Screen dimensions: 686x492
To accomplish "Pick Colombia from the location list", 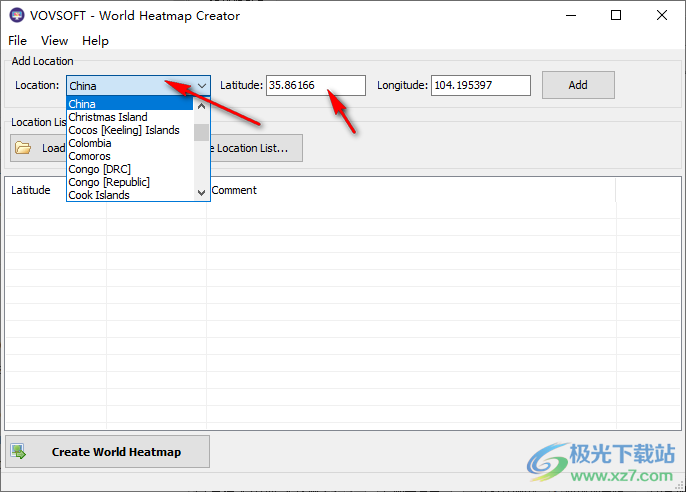I will pos(130,143).
